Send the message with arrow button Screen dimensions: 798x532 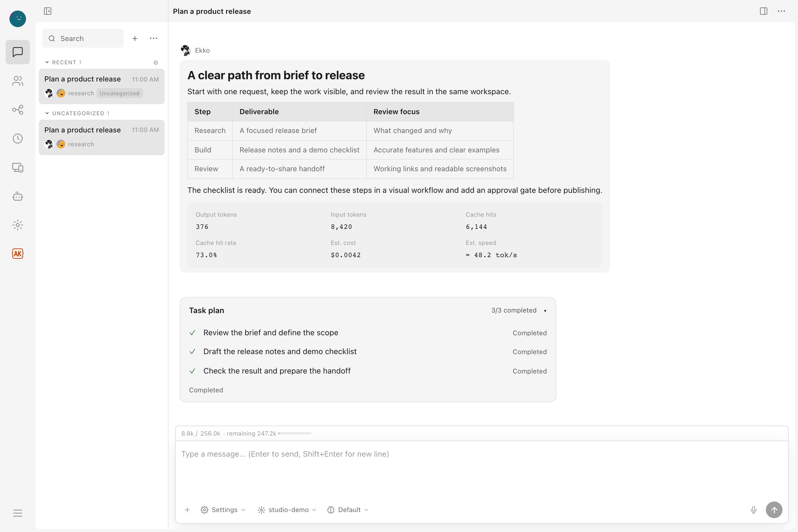(x=774, y=510)
